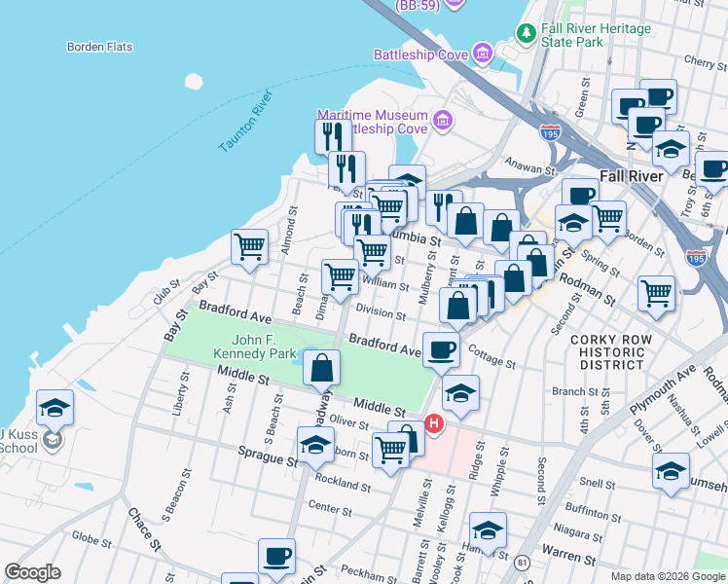This screenshot has height=584, width=728.
Task: Click the red hospital H marker
Action: point(434,423)
